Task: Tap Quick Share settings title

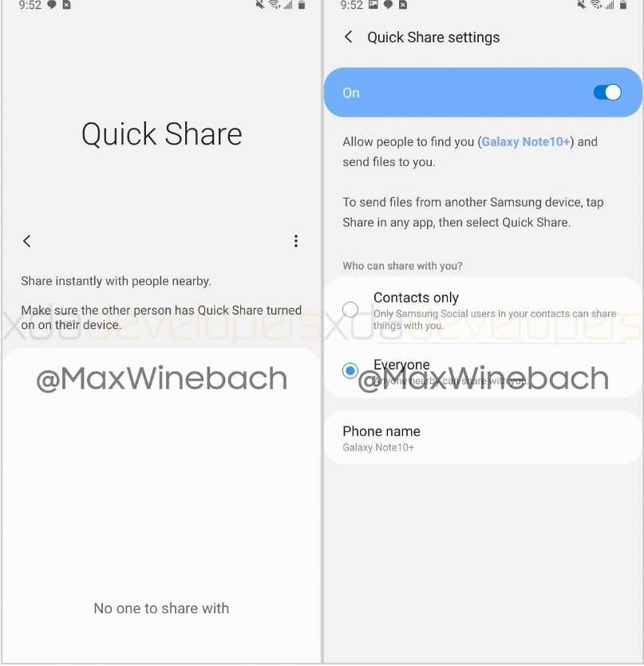Action: [x=433, y=38]
